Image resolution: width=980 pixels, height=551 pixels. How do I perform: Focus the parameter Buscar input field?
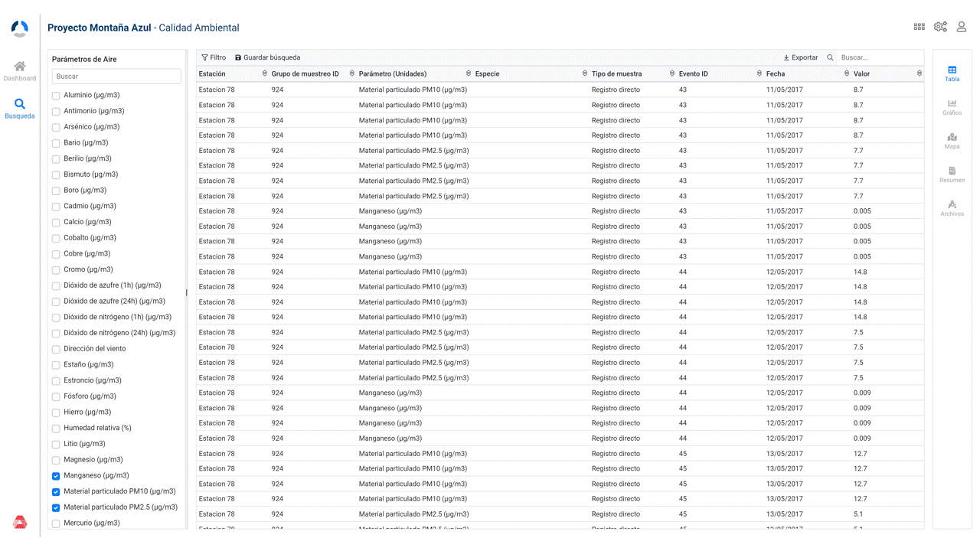(x=116, y=77)
